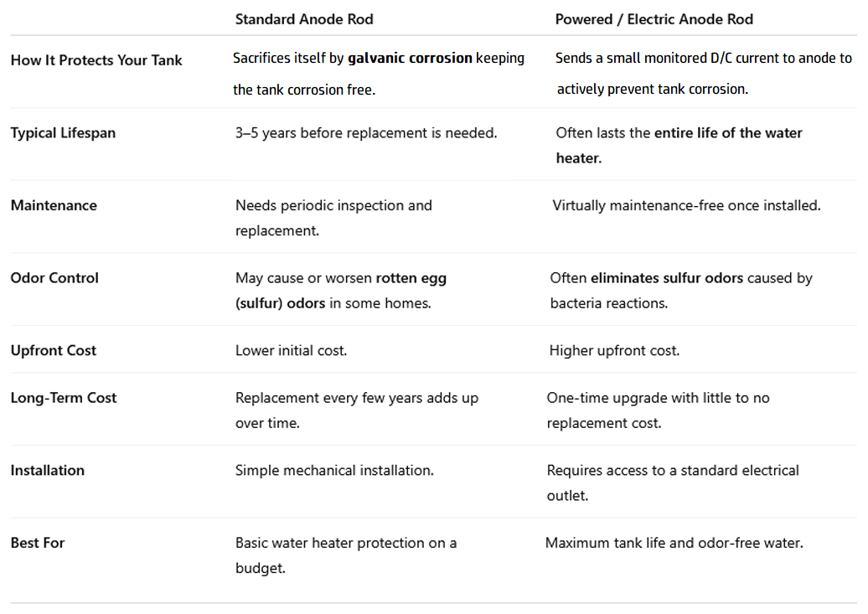The image size is (868, 614).
Task: Click Virtually maintenance-free once installed cell
Action: click(686, 205)
